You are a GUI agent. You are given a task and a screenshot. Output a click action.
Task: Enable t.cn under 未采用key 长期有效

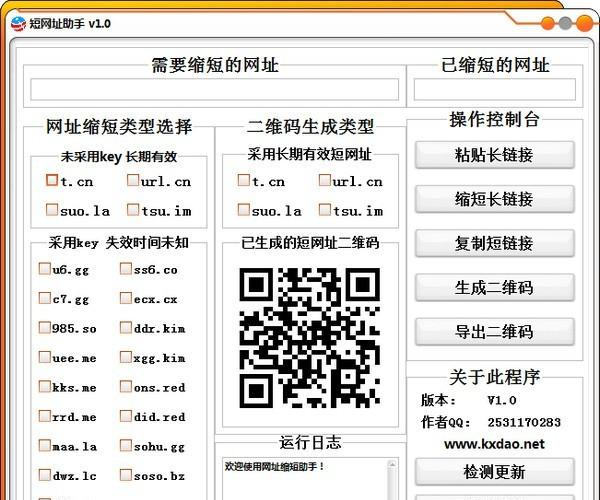pyautogui.click(x=51, y=180)
